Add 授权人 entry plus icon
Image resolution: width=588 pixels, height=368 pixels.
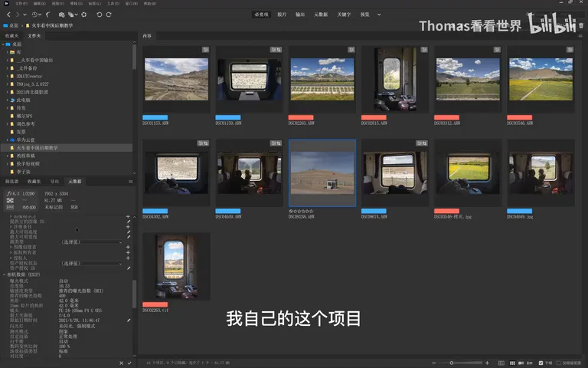[x=129, y=258]
